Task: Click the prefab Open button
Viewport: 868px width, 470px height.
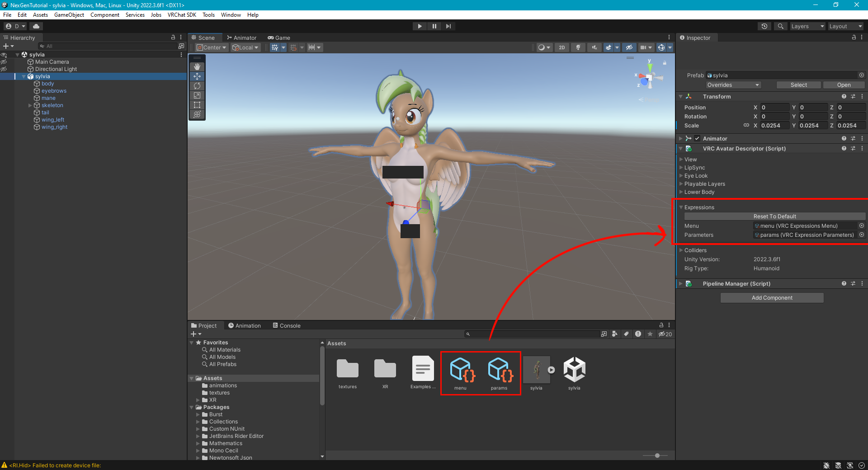Action: click(844, 85)
